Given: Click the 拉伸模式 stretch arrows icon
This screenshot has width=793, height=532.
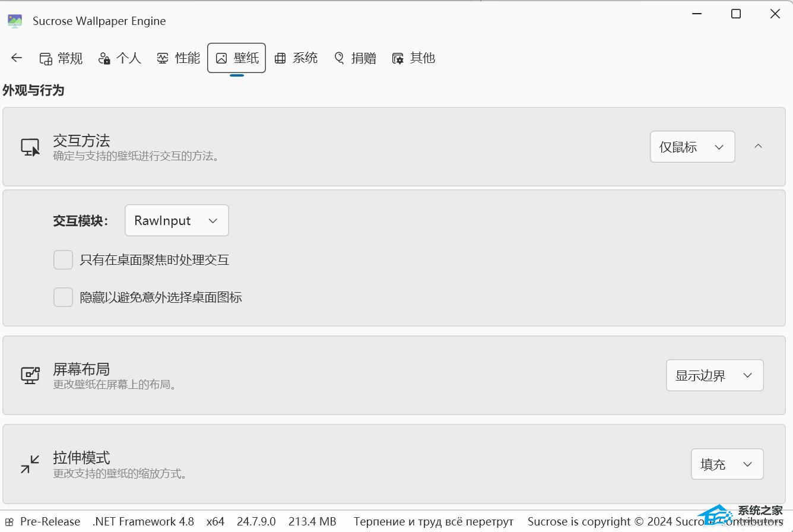Looking at the screenshot, I should point(30,464).
